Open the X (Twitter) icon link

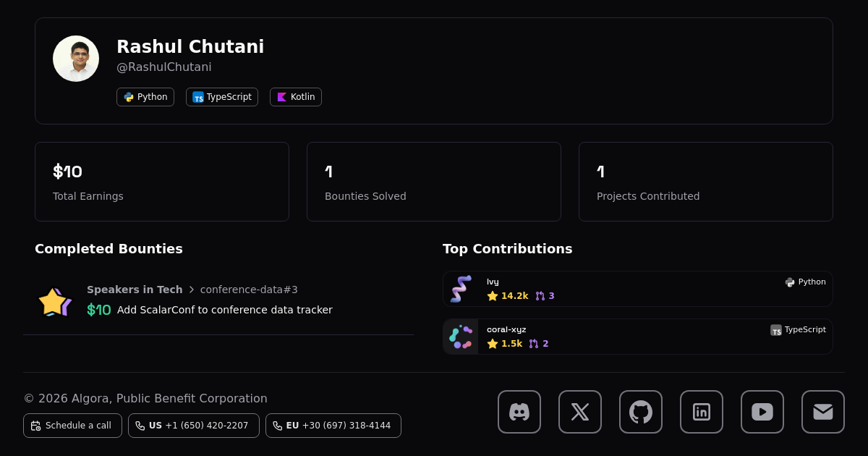coord(580,412)
